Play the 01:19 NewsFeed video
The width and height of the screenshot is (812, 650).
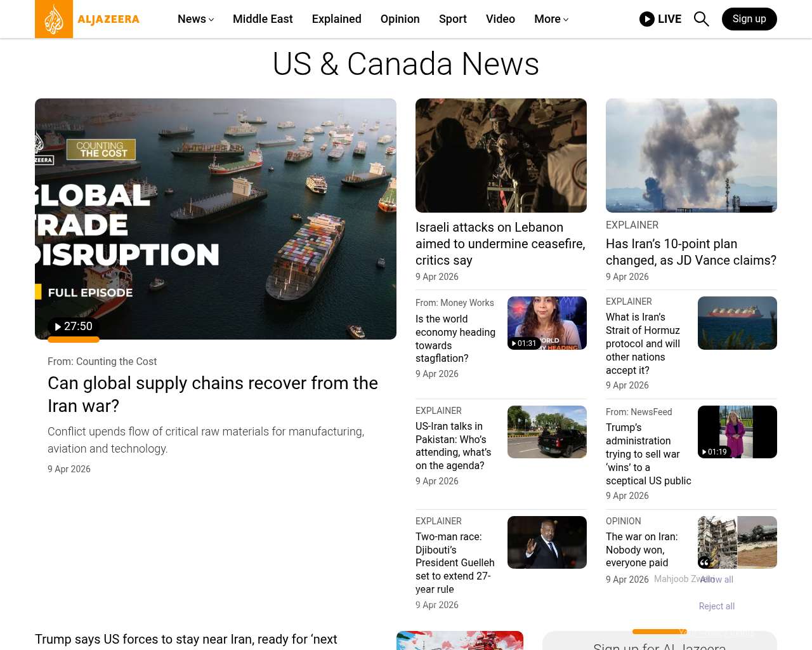pos(714,451)
